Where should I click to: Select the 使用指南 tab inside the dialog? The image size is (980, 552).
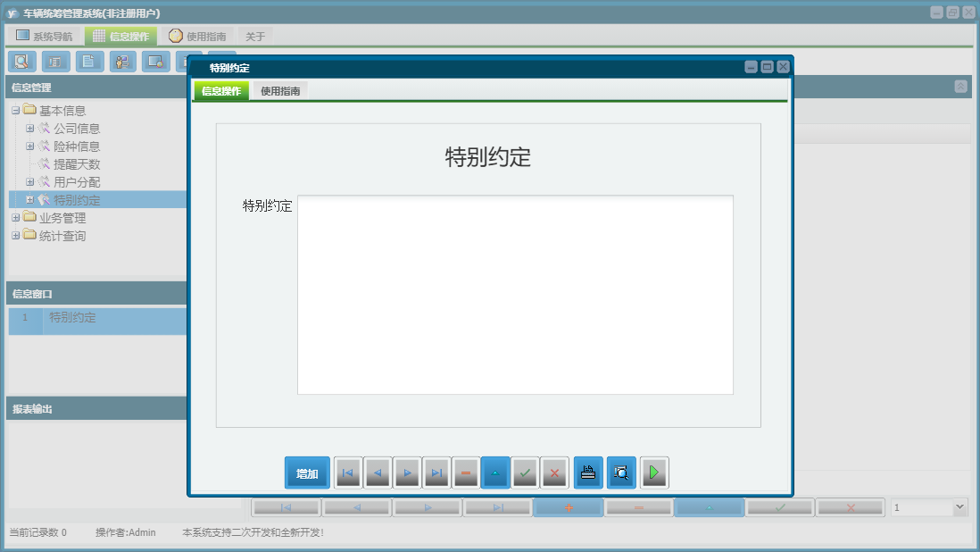(280, 90)
